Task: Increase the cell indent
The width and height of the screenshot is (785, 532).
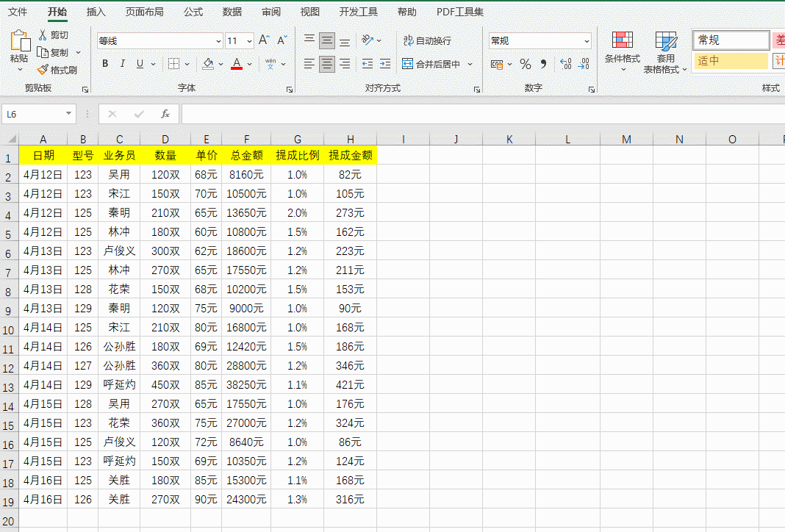Action: pos(385,63)
